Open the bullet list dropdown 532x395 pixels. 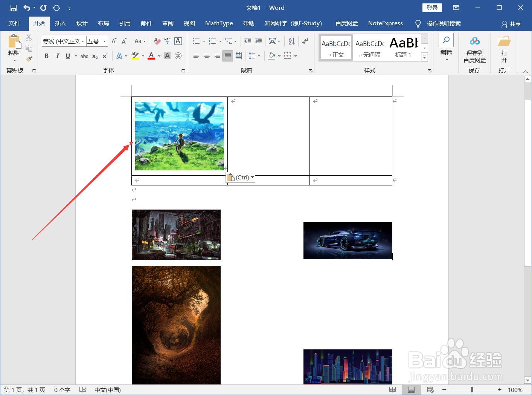(204, 41)
